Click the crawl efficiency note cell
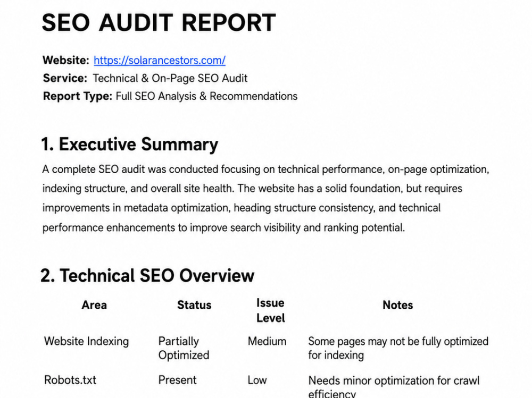This screenshot has width=532, height=398. (394, 386)
